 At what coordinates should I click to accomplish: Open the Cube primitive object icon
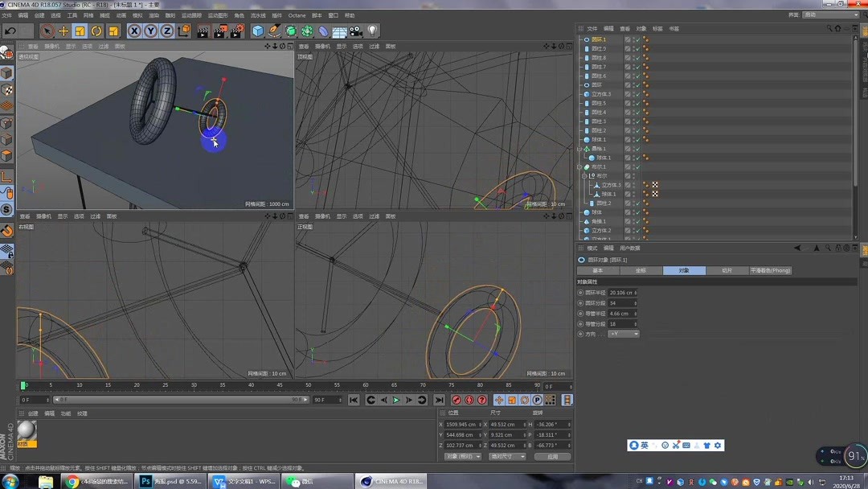[x=258, y=31]
